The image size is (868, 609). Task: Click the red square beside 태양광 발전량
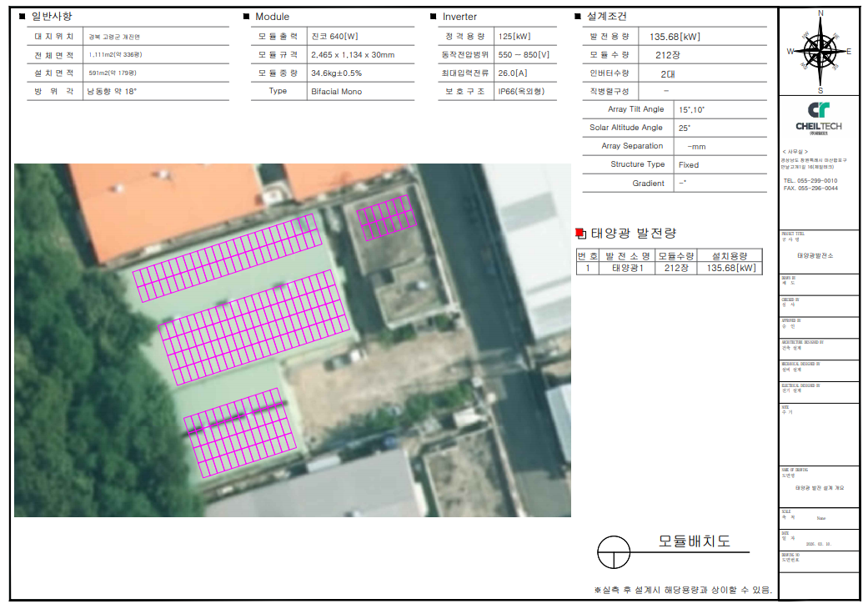click(581, 233)
